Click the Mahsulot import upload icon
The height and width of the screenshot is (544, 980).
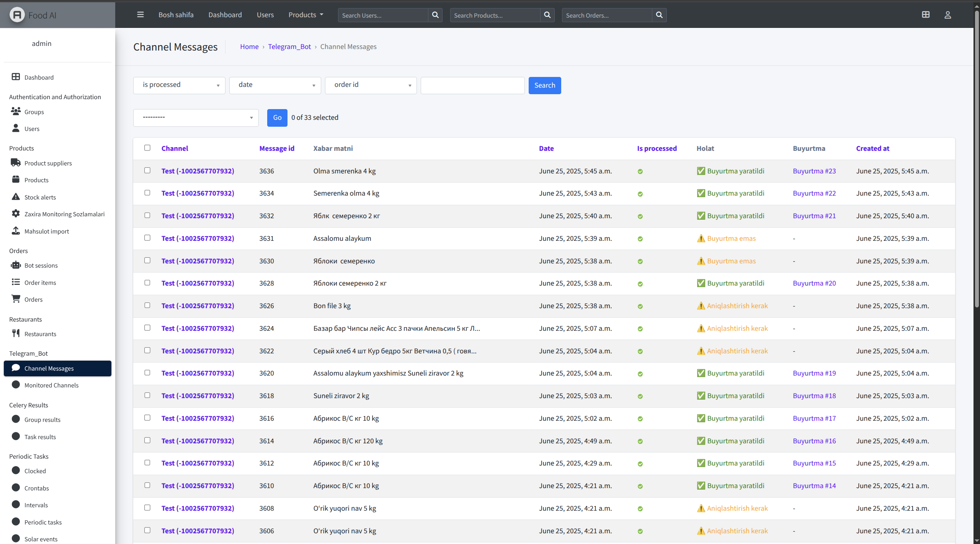point(16,231)
